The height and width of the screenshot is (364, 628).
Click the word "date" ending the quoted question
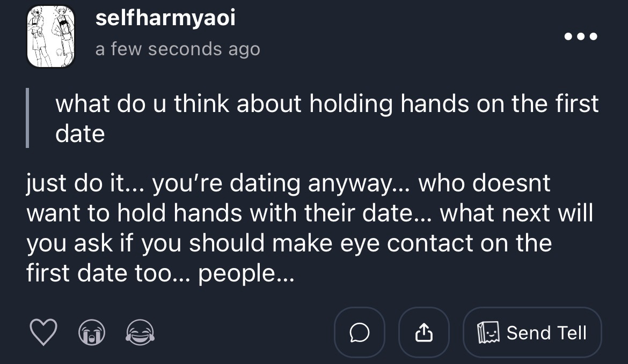point(80,133)
